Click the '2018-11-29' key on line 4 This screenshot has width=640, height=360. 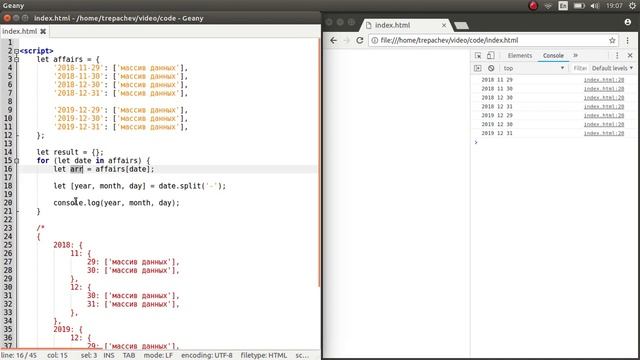78,68
